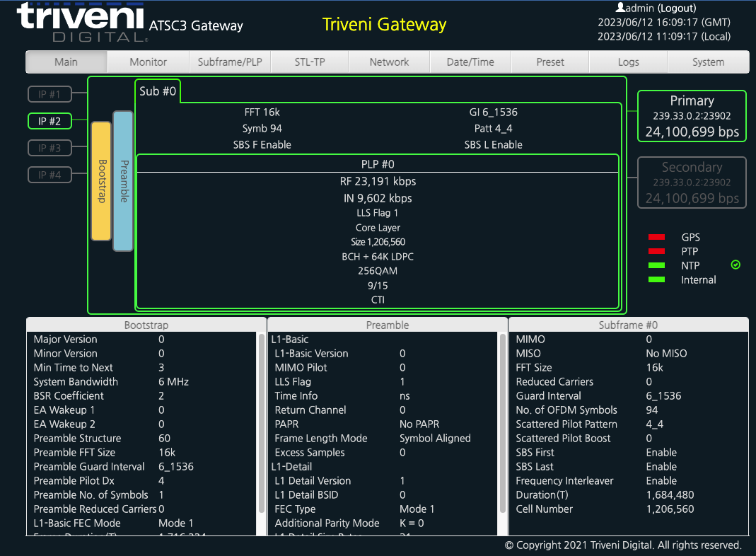Click the Bootstrap panel scrollbar
The image size is (756, 556).
[x=262, y=423]
